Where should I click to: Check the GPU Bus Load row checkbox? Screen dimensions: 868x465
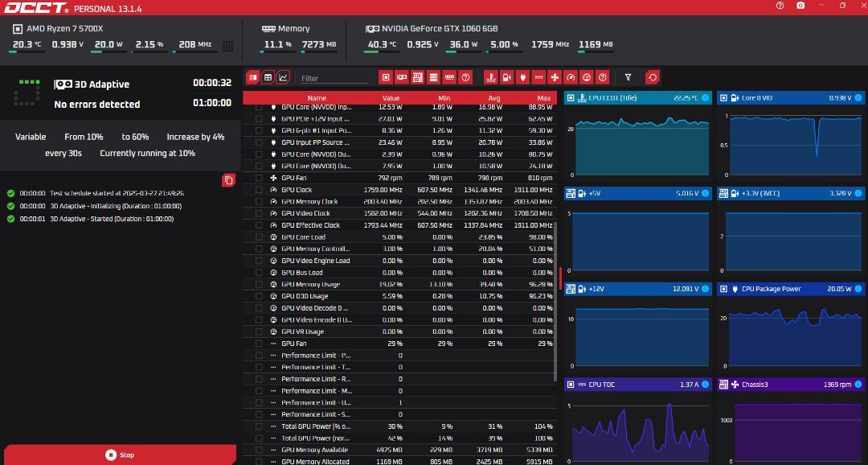coord(259,273)
